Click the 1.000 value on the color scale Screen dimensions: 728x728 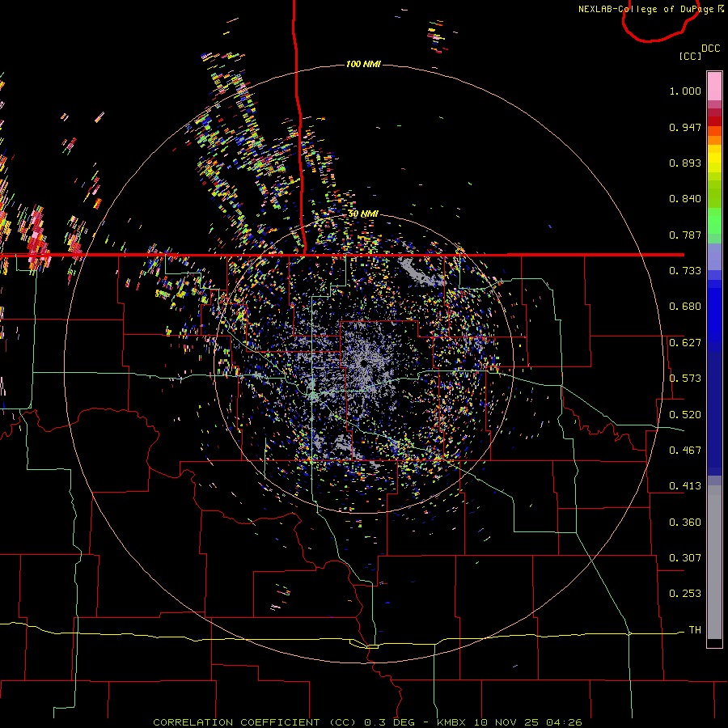coord(685,91)
